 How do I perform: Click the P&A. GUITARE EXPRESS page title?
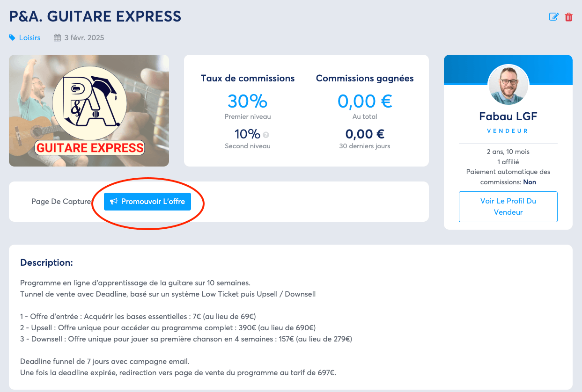(x=95, y=17)
